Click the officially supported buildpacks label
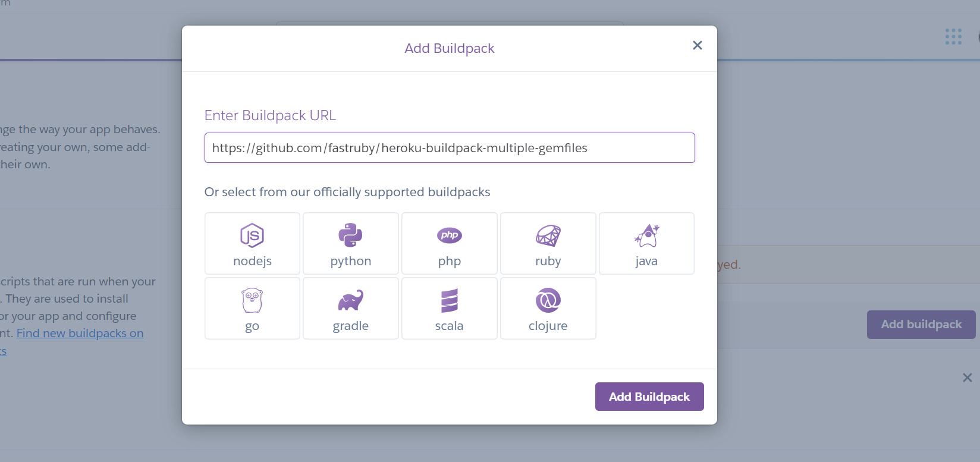 coord(347,191)
